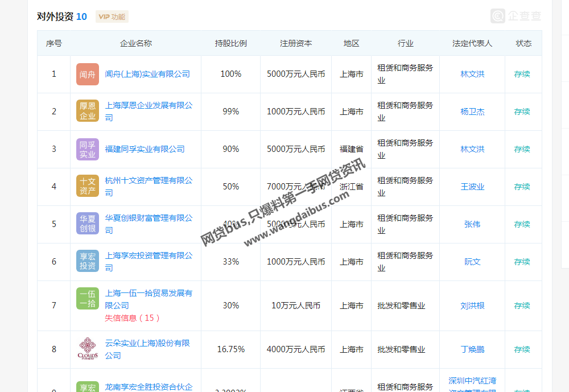Click legal representative 张伟 link
Image resolution: width=569 pixels, height=392 pixels.
pos(472,224)
